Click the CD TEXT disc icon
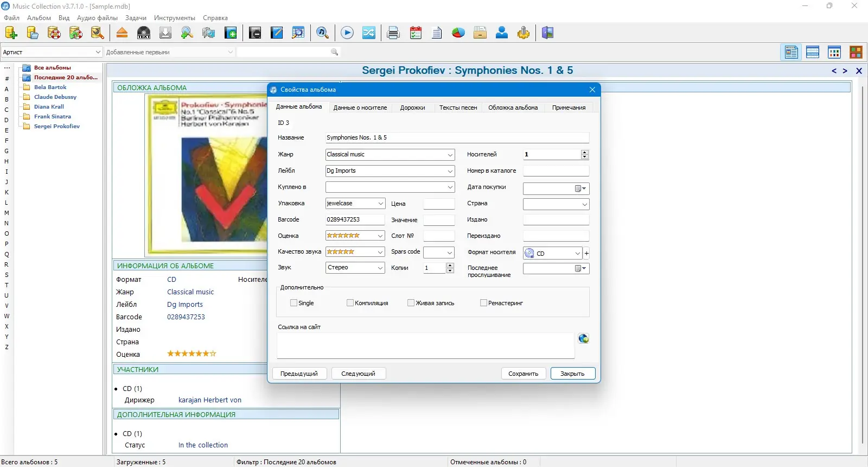Viewport: 868px width, 467px height. click(x=144, y=33)
